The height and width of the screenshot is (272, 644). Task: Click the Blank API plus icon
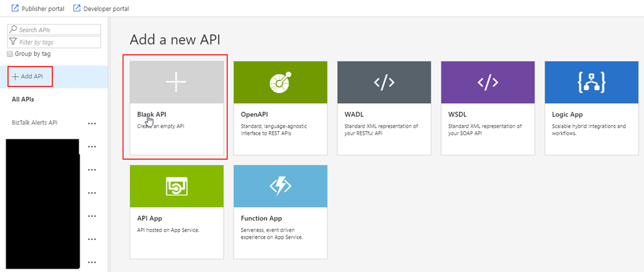176,82
